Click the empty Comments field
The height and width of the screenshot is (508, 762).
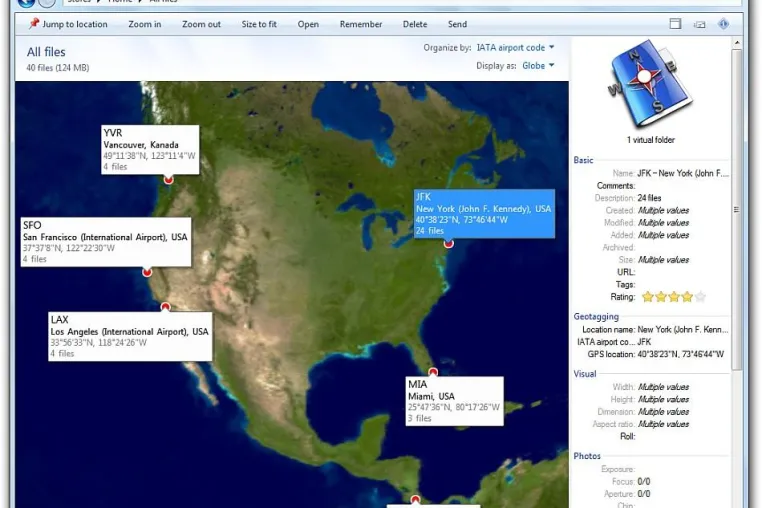point(683,186)
